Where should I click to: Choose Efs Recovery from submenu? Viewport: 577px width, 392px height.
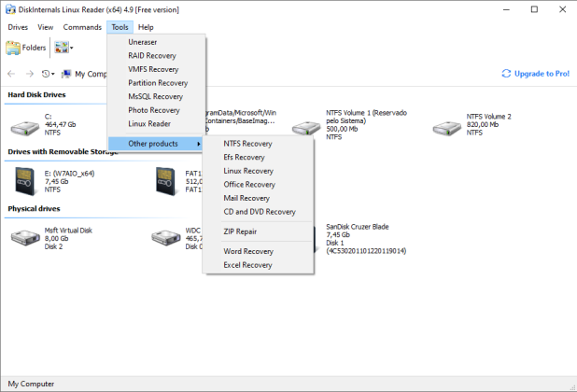pyautogui.click(x=259, y=157)
